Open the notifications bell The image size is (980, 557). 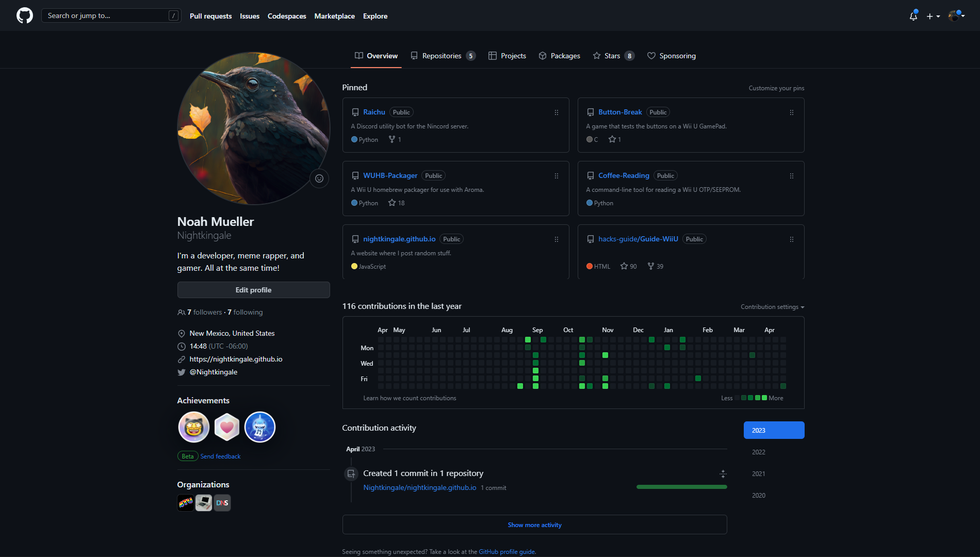point(912,16)
